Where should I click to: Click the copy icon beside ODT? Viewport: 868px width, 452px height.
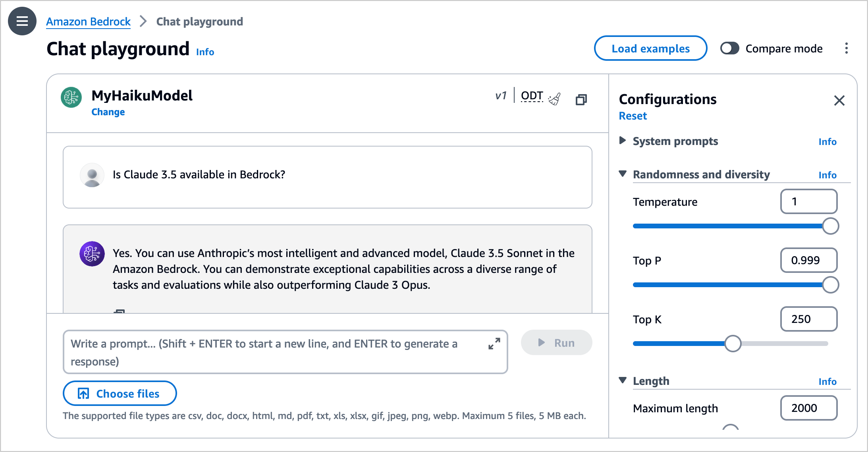[x=581, y=99]
